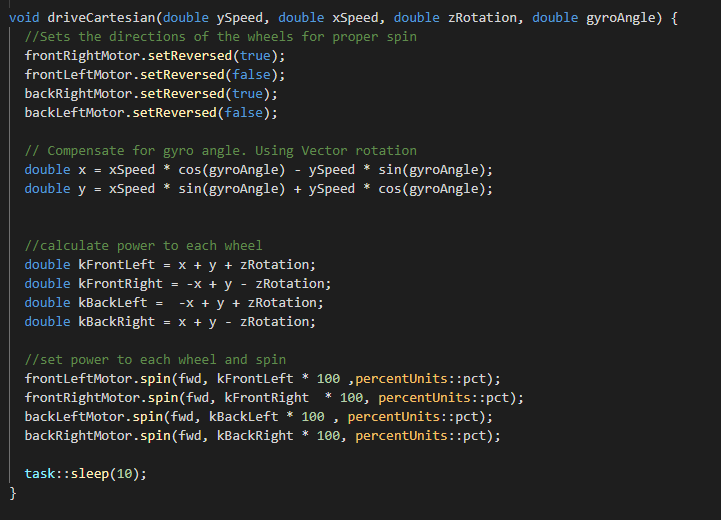
Task: Click kFrontRight in its declaration line
Action: tap(120, 284)
